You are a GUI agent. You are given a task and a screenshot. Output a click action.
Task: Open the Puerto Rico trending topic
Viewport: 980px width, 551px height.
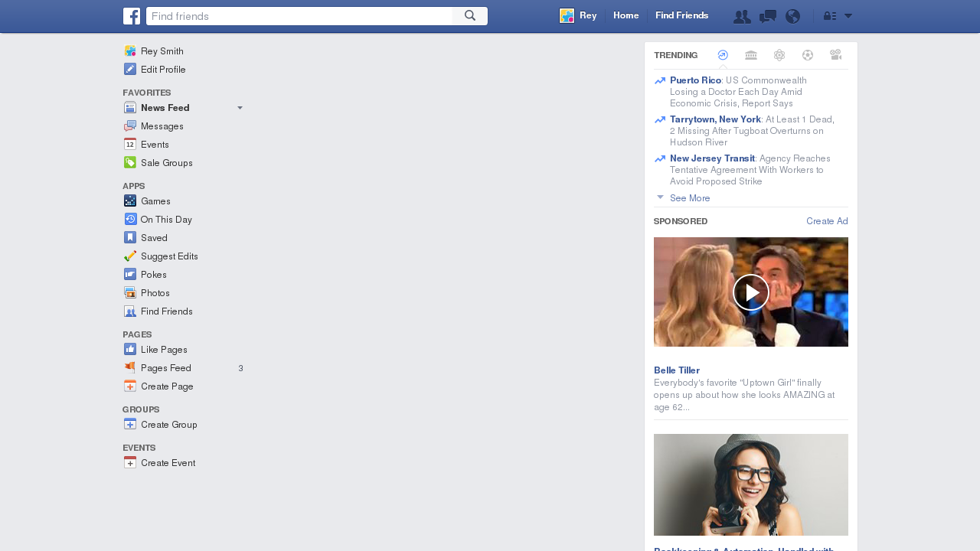(x=695, y=80)
